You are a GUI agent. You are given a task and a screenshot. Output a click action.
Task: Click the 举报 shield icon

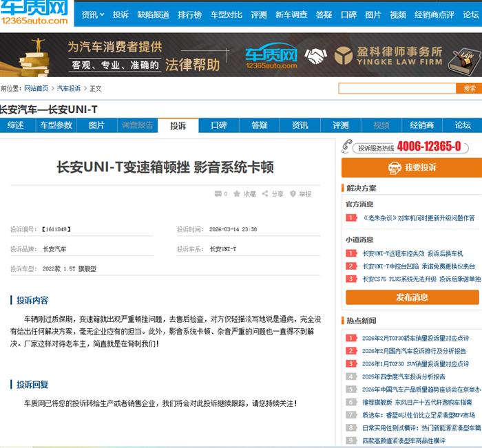tap(293, 194)
